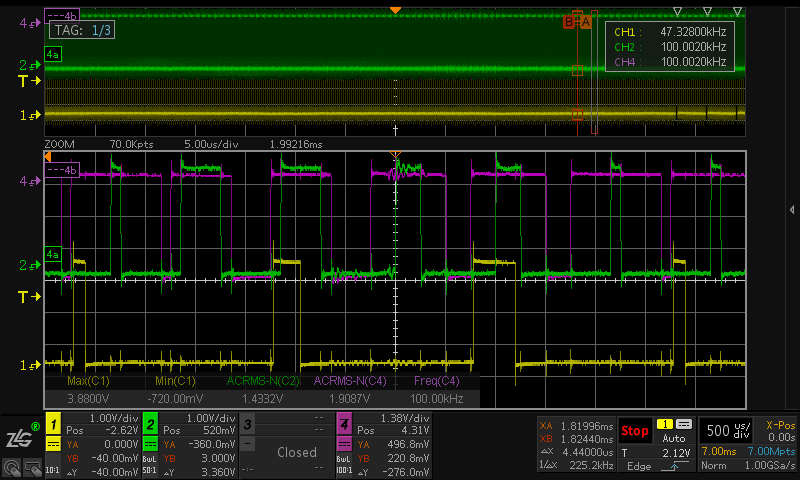
Task: Click the channel 4 ground level marker
Action: [x=30, y=181]
